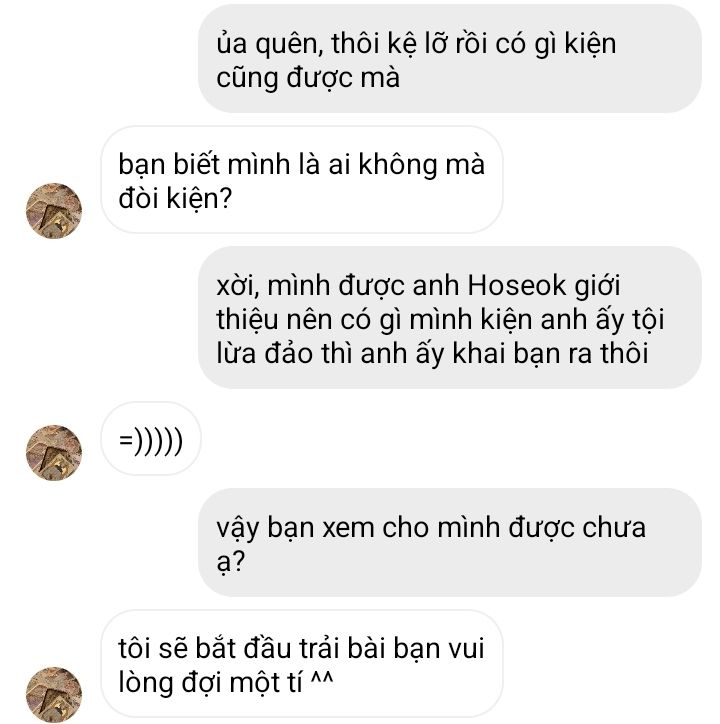Tap the avatar next to the "=)))))" message

(54, 453)
